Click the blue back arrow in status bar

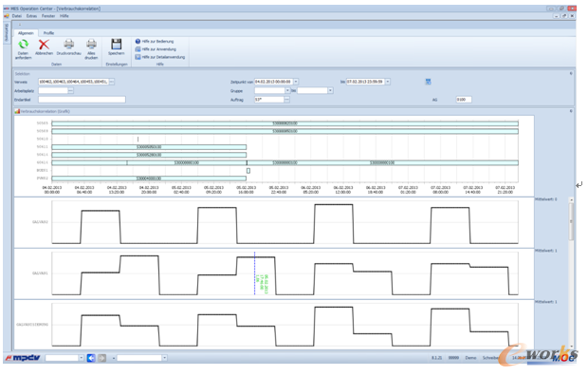(91, 358)
